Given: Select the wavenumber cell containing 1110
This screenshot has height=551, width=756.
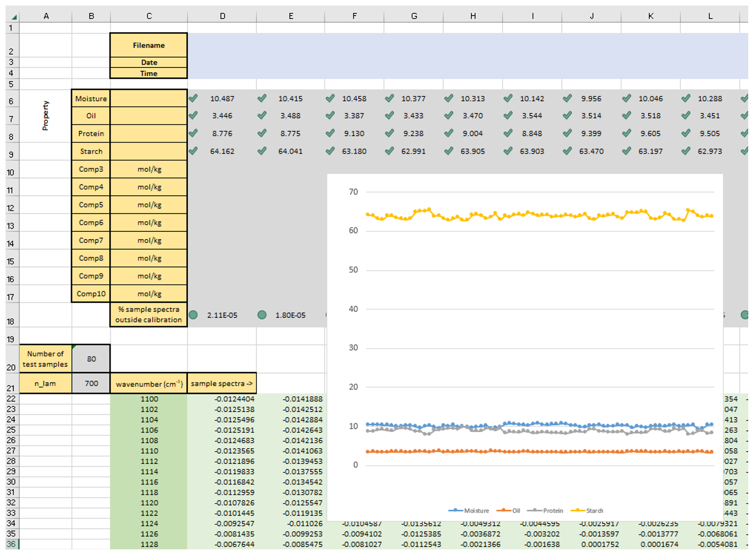Looking at the screenshot, I should pyautogui.click(x=149, y=451).
